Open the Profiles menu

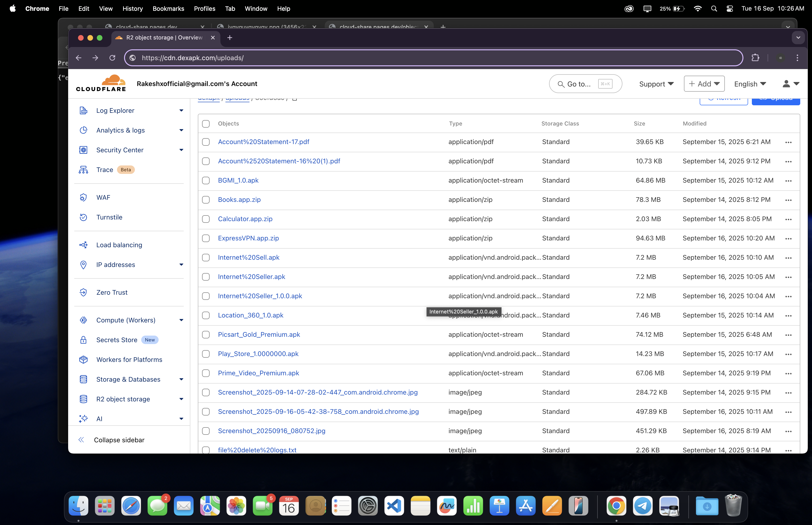point(204,8)
